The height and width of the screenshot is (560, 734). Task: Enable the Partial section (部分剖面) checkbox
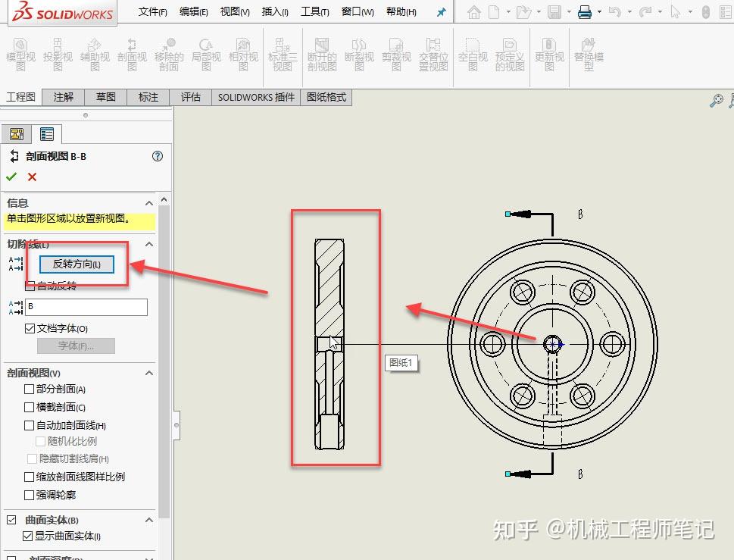(x=29, y=389)
